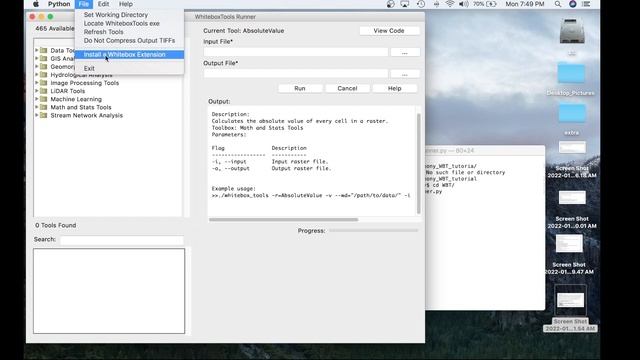Open the Help menu in menu bar

click(x=126, y=4)
